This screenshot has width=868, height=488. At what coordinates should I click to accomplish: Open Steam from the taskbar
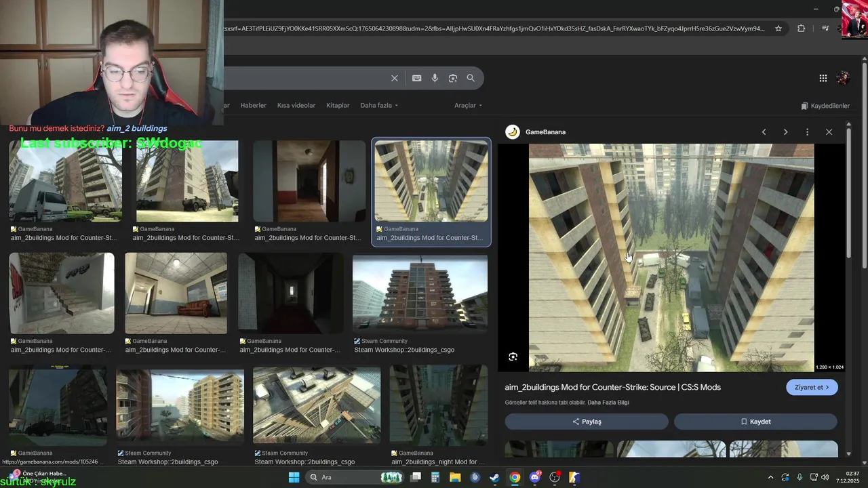point(495,477)
